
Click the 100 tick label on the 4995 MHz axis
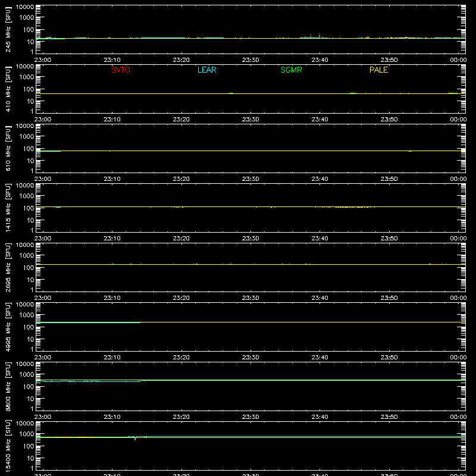coord(29,327)
